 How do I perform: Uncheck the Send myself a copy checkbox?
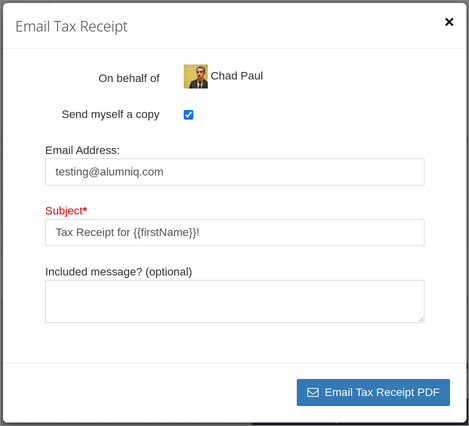(188, 115)
